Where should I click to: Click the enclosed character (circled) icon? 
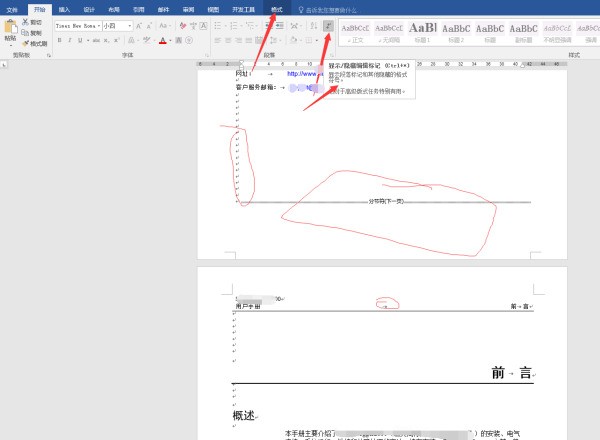(189, 40)
